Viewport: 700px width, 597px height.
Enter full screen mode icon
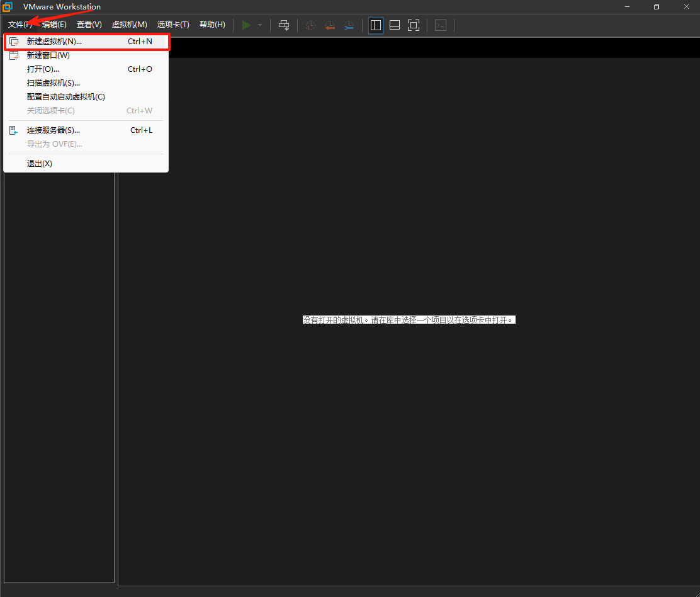pyautogui.click(x=414, y=25)
